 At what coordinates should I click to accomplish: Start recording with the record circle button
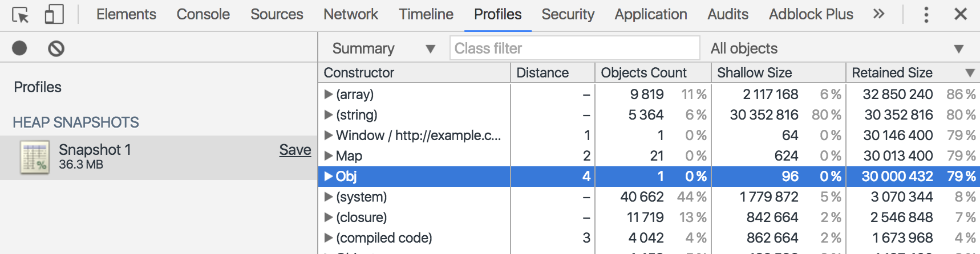click(19, 48)
